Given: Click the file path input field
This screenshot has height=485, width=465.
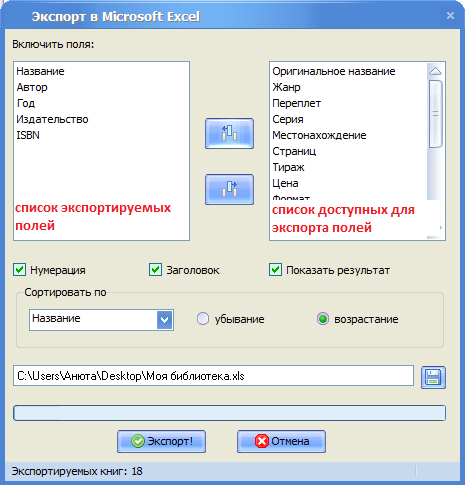Looking at the screenshot, I should tap(213, 376).
